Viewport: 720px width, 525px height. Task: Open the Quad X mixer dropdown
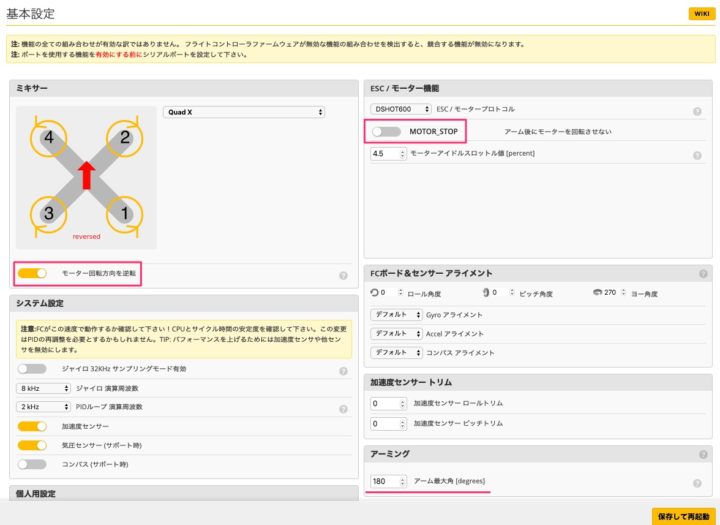(244, 112)
